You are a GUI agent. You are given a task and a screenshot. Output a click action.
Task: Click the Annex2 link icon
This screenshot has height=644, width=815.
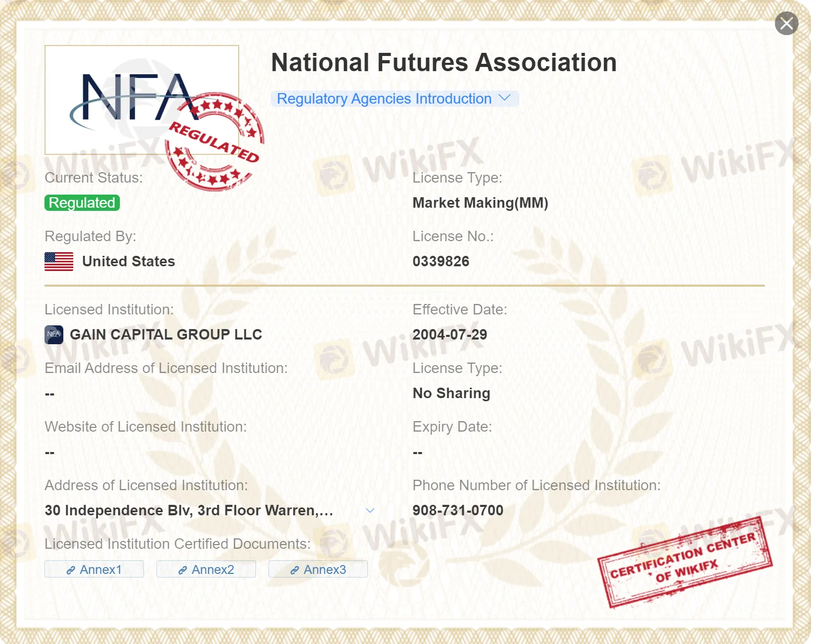tap(183, 570)
